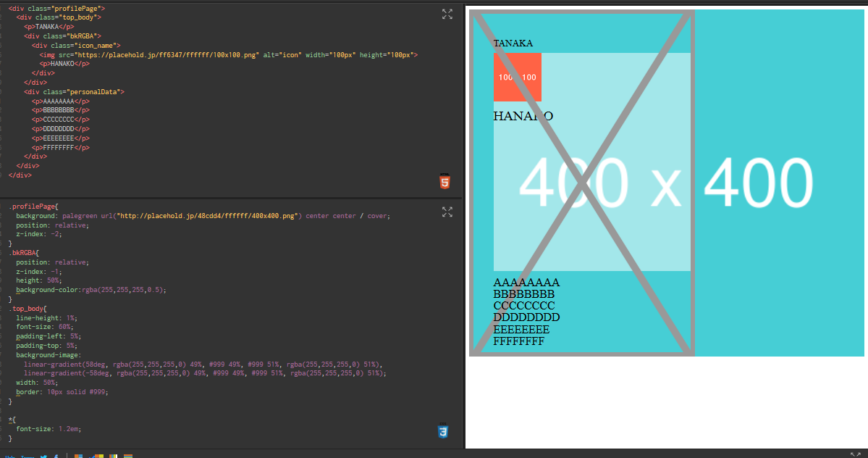Place cursor on div class="bkRGBA" line

pos(62,36)
